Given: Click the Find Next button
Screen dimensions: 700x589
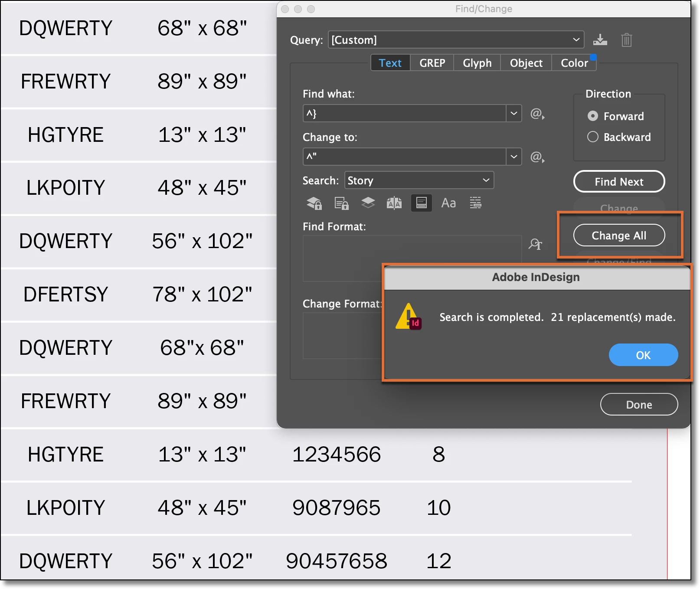Looking at the screenshot, I should click(x=619, y=182).
